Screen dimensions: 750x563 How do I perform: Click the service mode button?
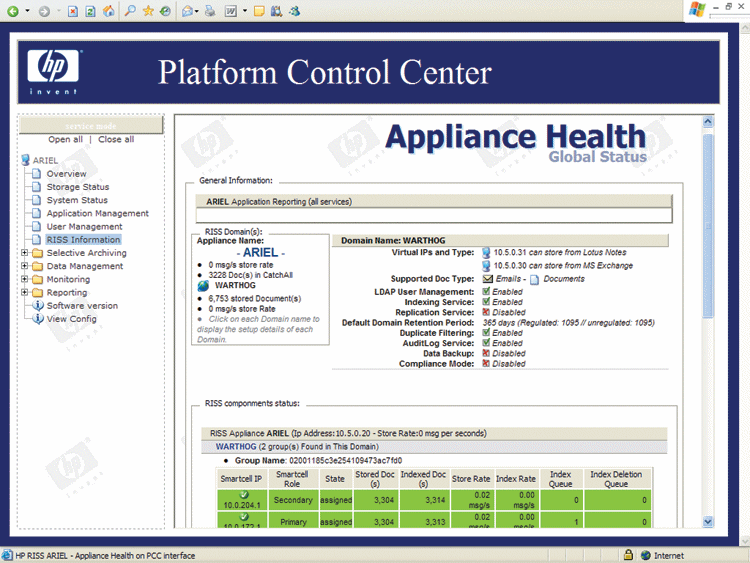pos(91,126)
